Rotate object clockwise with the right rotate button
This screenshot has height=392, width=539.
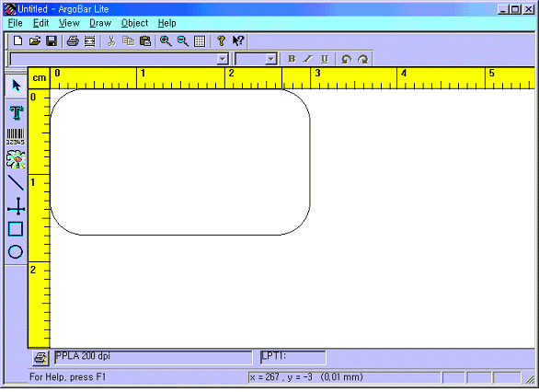[363, 59]
